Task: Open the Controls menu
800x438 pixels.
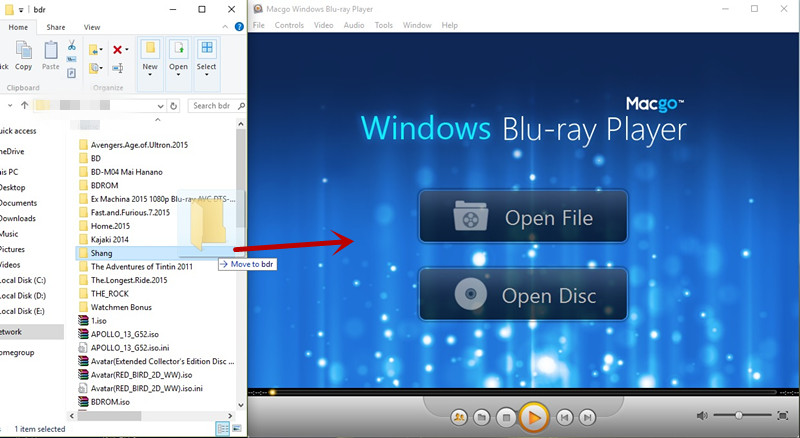Action: click(289, 25)
